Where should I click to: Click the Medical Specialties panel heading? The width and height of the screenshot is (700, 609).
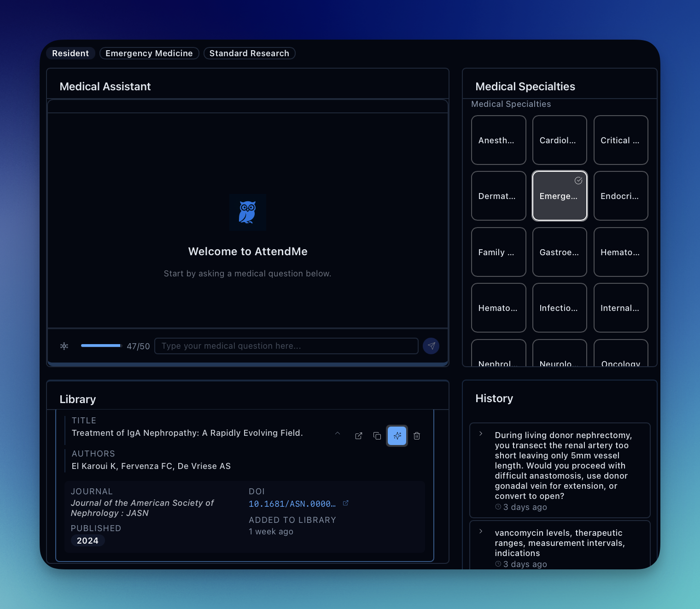pyautogui.click(x=525, y=87)
